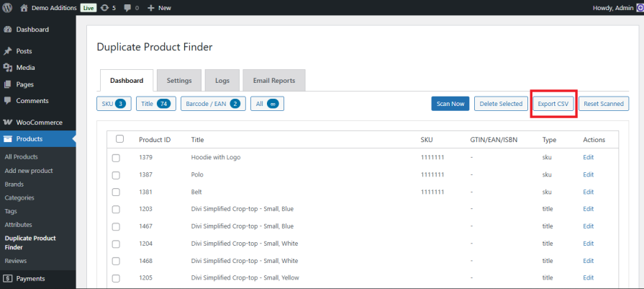Click Edit for Belt product

(x=588, y=192)
